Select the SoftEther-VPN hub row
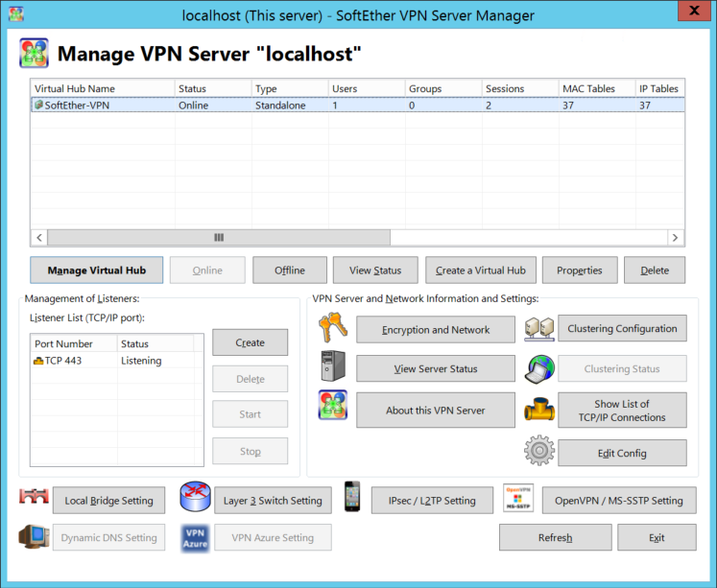 click(358, 106)
